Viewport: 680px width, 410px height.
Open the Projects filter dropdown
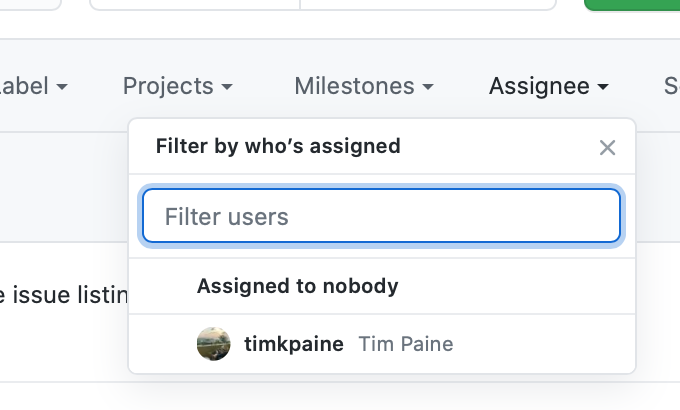click(178, 86)
